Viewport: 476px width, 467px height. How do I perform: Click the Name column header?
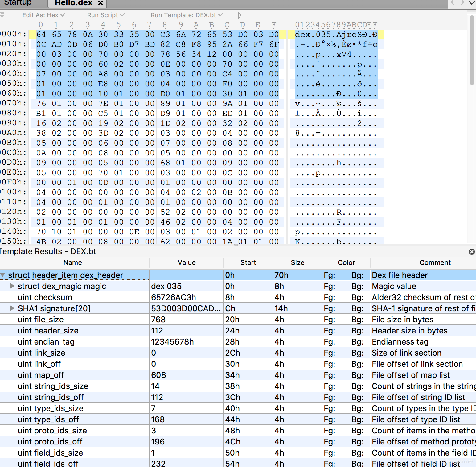click(73, 262)
